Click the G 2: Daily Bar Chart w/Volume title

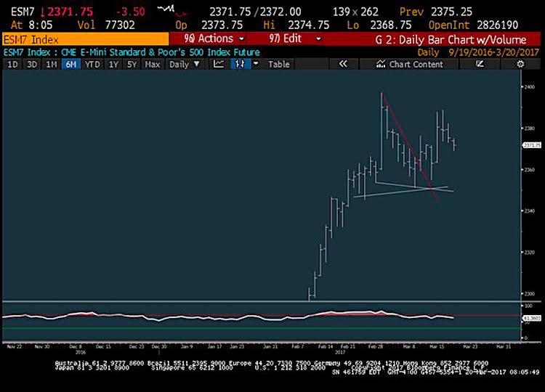[x=451, y=40]
